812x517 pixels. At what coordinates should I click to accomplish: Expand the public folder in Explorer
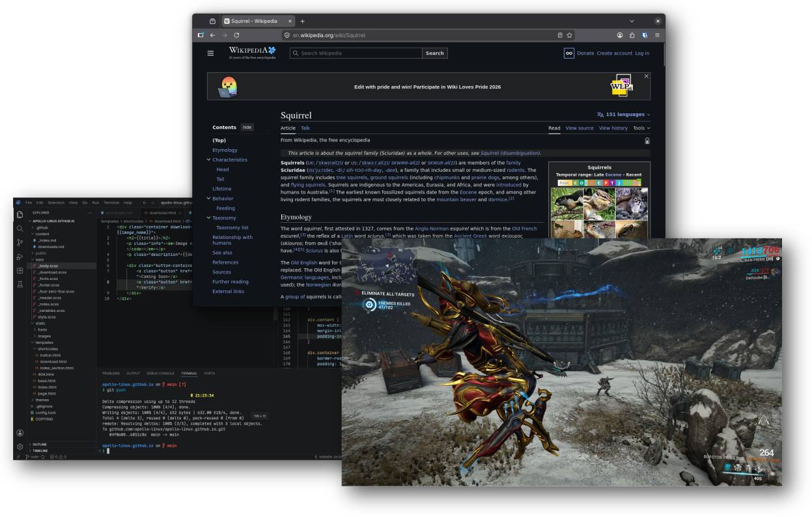(40, 253)
